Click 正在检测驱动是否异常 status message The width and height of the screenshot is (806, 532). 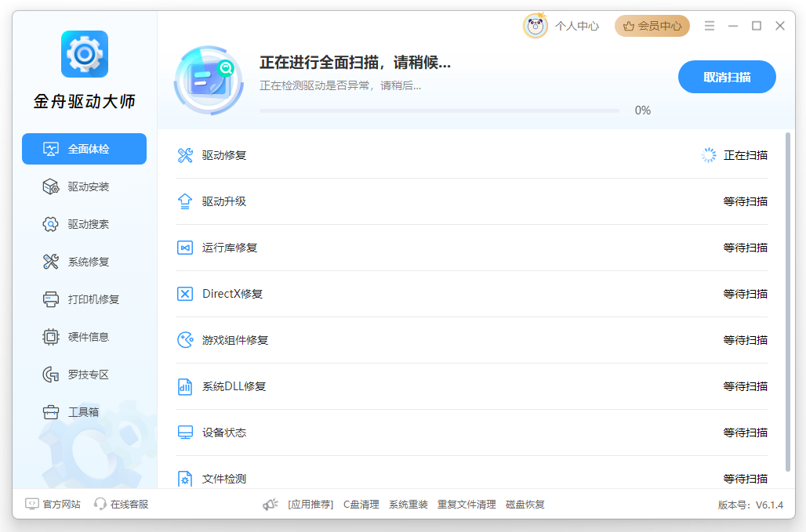(340, 85)
